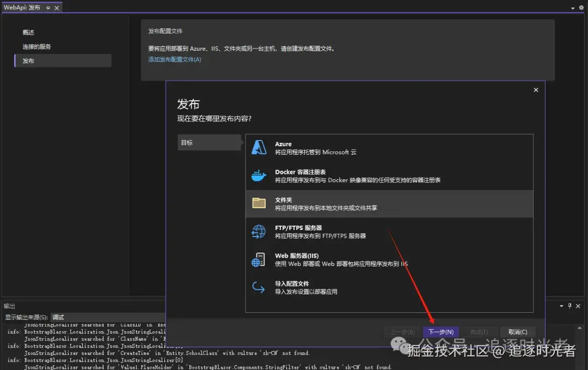Click the output panel scrollbar up arrow
The height and width of the screenshot is (370, 588).
click(580, 328)
